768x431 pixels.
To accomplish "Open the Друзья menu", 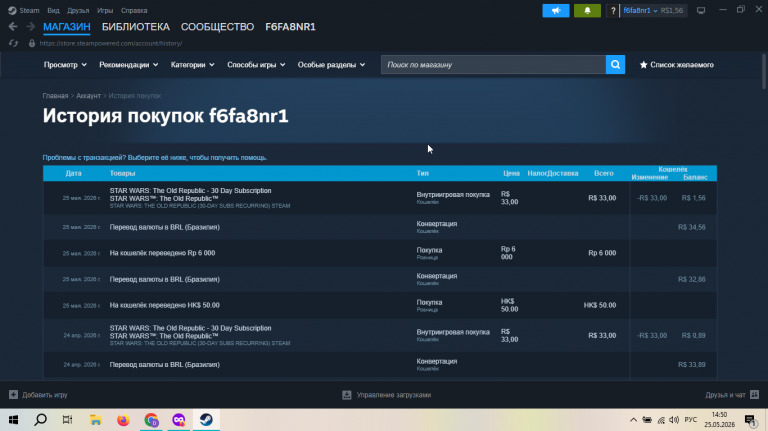I will 78,10.
